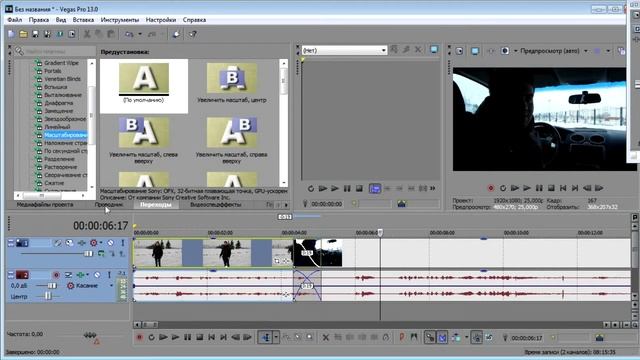Screen dimensions: 640x360
Task: Click external monitor icon in trimmer toolbar
Action: point(434,50)
